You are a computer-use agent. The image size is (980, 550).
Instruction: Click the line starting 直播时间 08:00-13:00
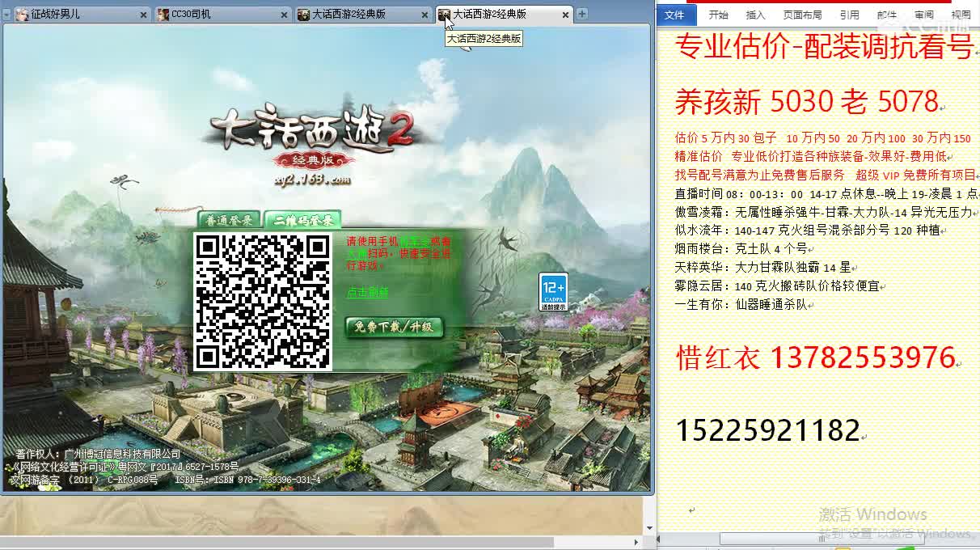pyautogui.click(x=826, y=193)
